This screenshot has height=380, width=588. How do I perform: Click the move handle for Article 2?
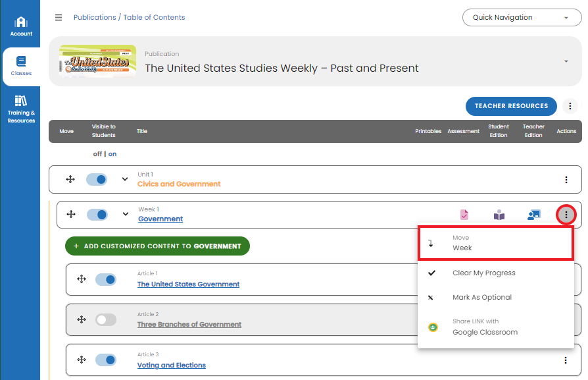(82, 319)
